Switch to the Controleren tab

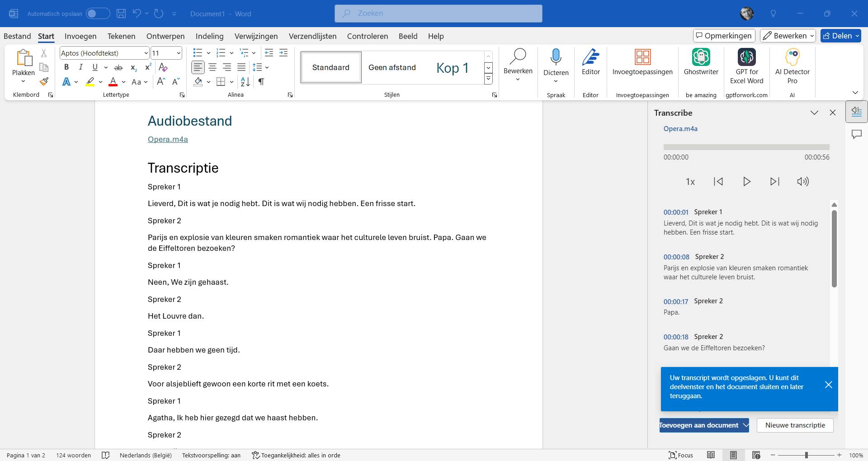(367, 36)
